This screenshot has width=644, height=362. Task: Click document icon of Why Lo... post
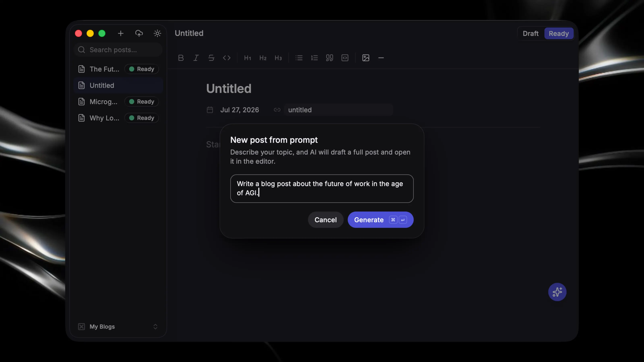pyautogui.click(x=82, y=118)
